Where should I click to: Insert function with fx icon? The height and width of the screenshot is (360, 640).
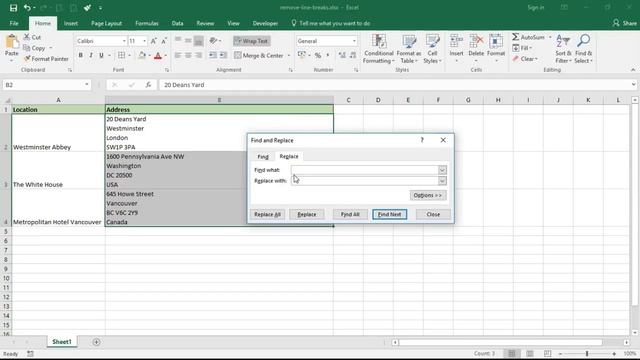click(x=148, y=85)
